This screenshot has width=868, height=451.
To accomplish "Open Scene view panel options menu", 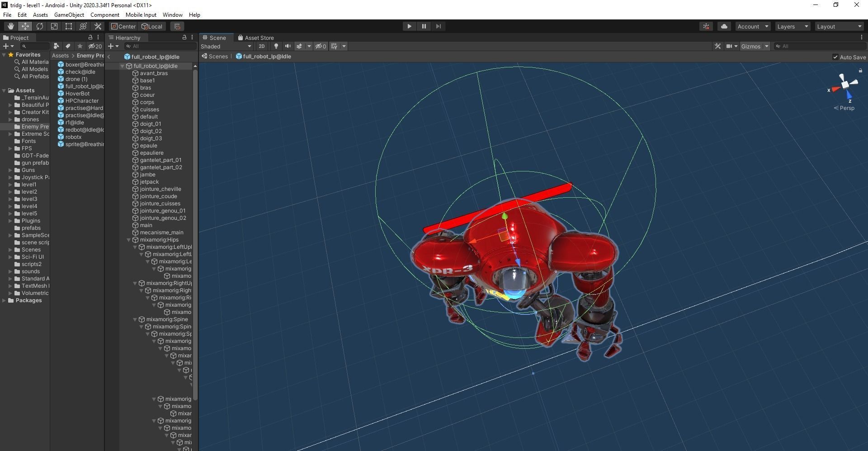I will [x=861, y=38].
